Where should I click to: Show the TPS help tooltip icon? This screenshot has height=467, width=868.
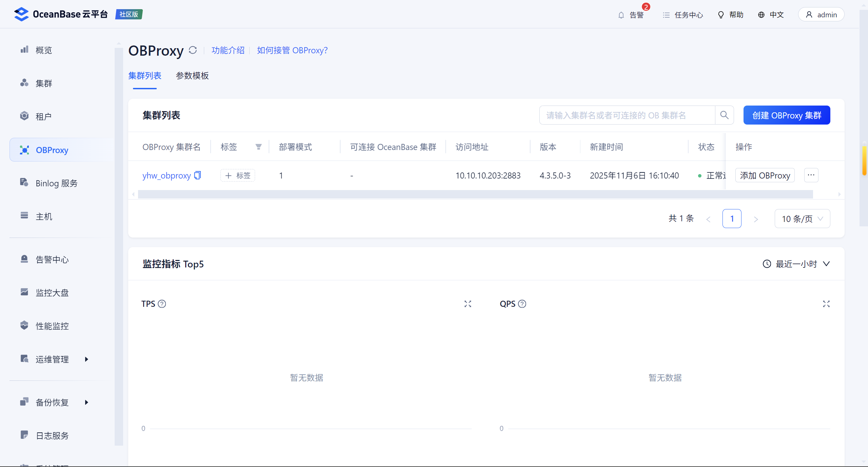[162, 304]
